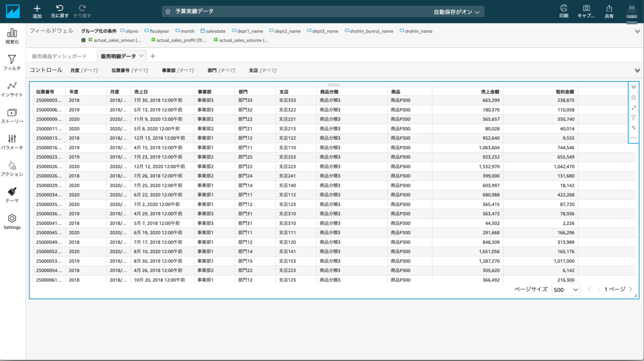Open the 部門 control dropdown

point(221,70)
